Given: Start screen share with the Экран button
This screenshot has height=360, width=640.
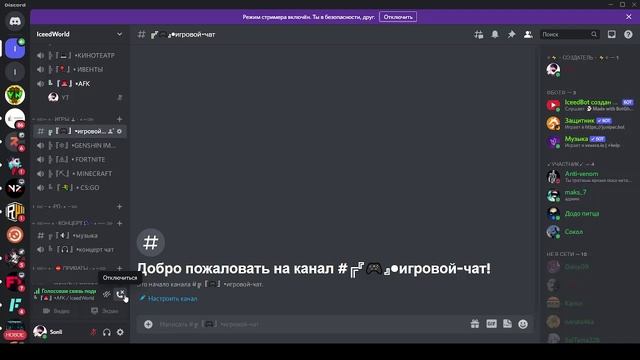Looking at the screenshot, I should [104, 311].
